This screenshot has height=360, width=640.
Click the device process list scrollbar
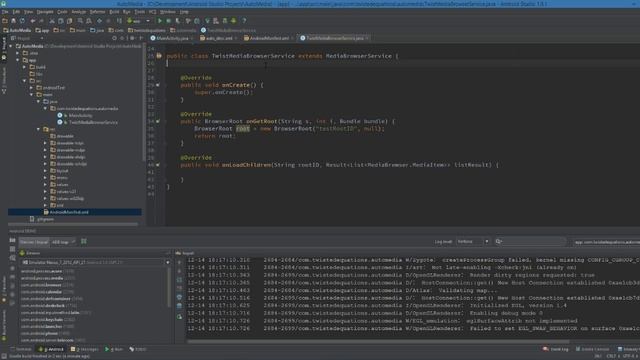pyautogui.click(x=169, y=288)
